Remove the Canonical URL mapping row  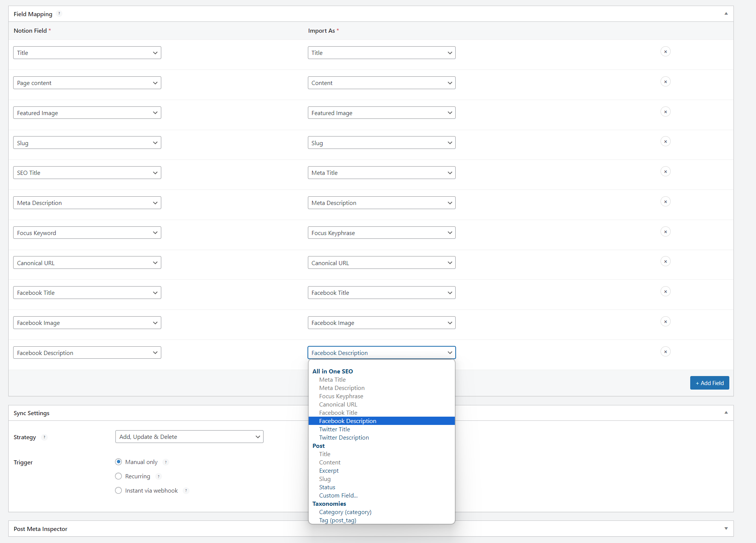point(666,261)
